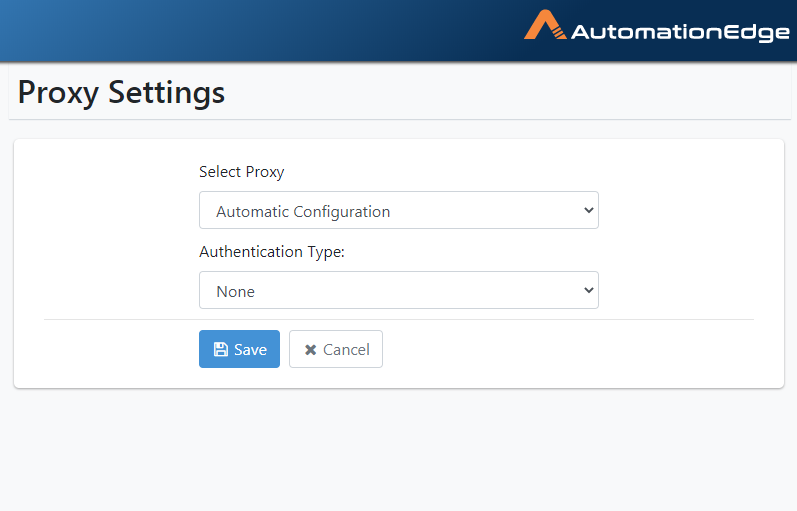Click the X icon in Cancel button
The image size is (797, 511).
pos(311,350)
